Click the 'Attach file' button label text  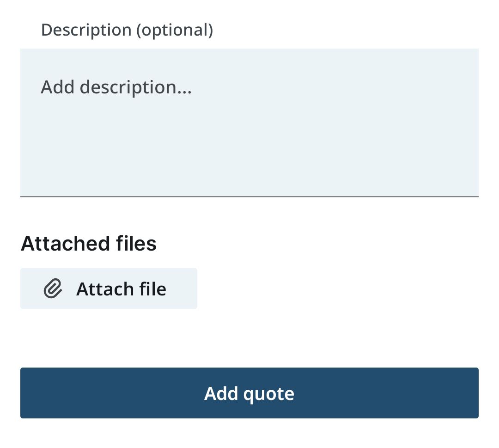point(121,289)
